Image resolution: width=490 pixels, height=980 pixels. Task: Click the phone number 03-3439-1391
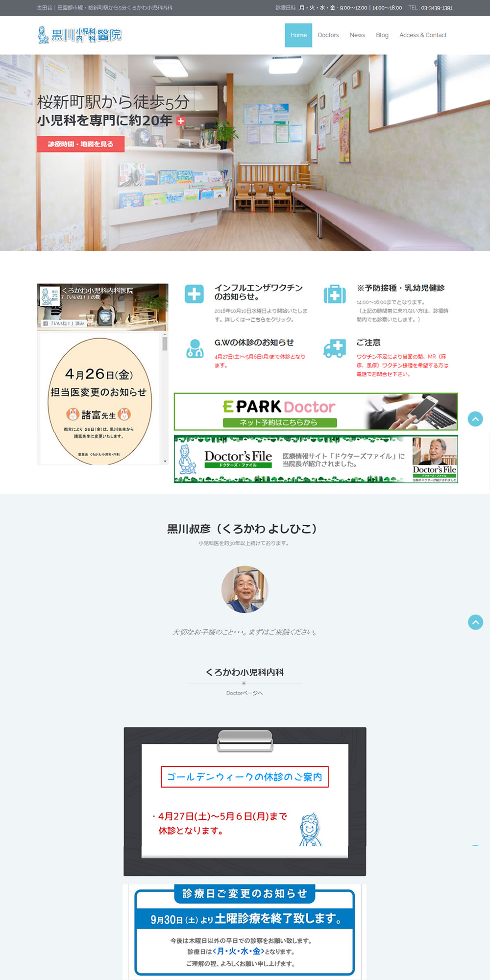[437, 8]
